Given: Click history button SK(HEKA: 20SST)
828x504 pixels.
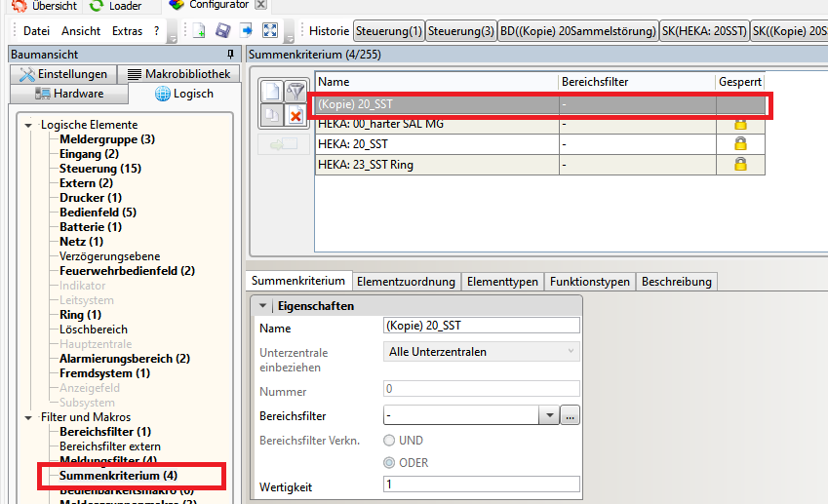Looking at the screenshot, I should (x=704, y=31).
